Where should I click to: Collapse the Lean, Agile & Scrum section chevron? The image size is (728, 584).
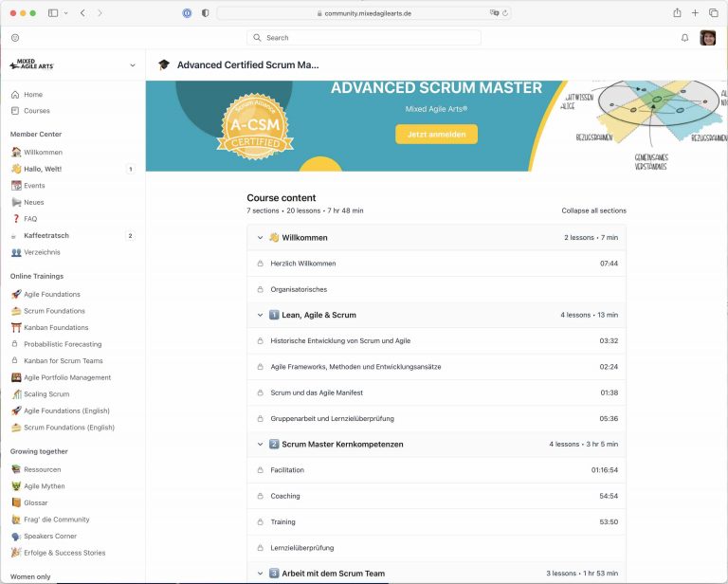click(260, 315)
